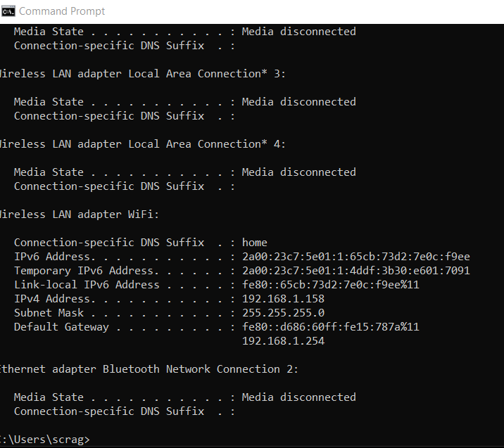Click the command prompt input line Users\scrag>
Screen dimensions: 504x448
(46, 440)
